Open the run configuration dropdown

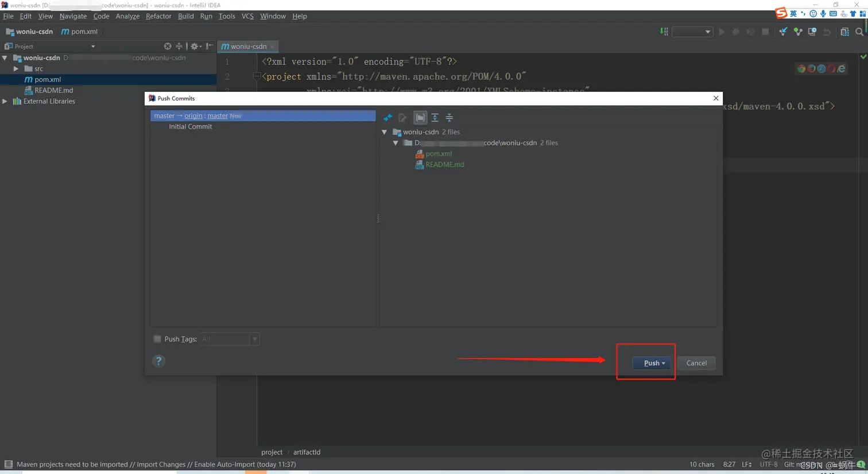pyautogui.click(x=692, y=32)
